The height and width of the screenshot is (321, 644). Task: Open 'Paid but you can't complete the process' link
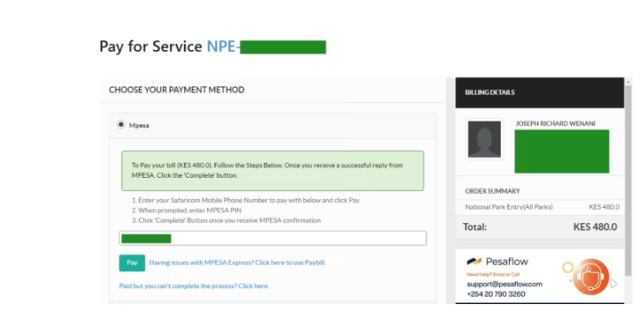point(194,286)
